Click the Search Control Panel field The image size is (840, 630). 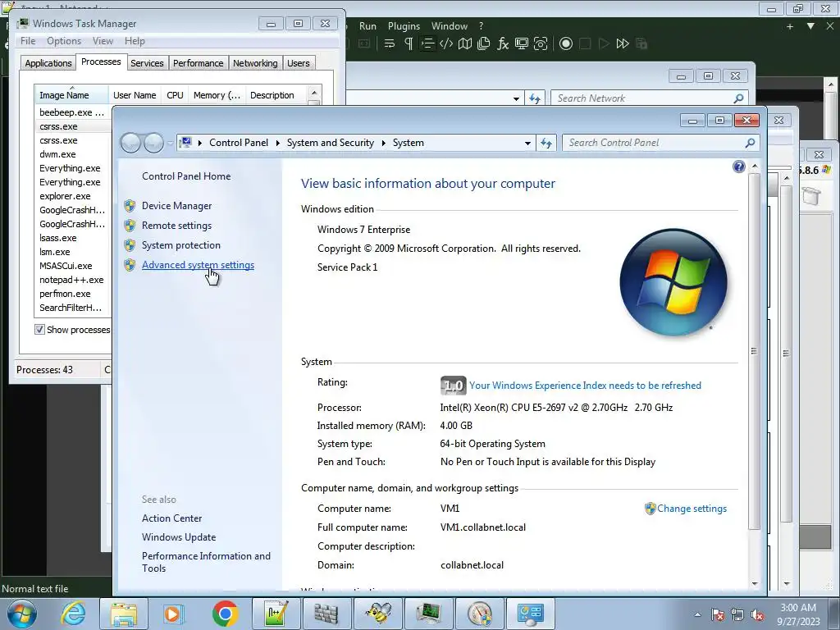660,143
